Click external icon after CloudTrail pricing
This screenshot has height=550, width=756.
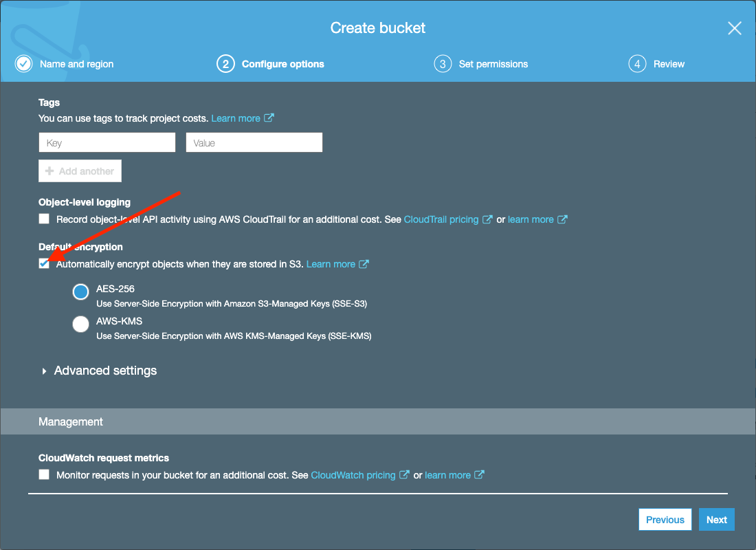(487, 219)
